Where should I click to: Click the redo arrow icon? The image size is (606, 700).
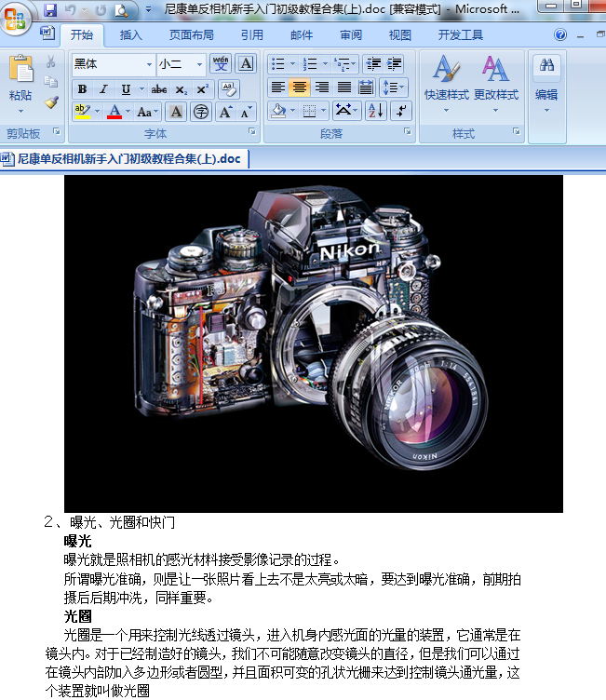(x=101, y=10)
